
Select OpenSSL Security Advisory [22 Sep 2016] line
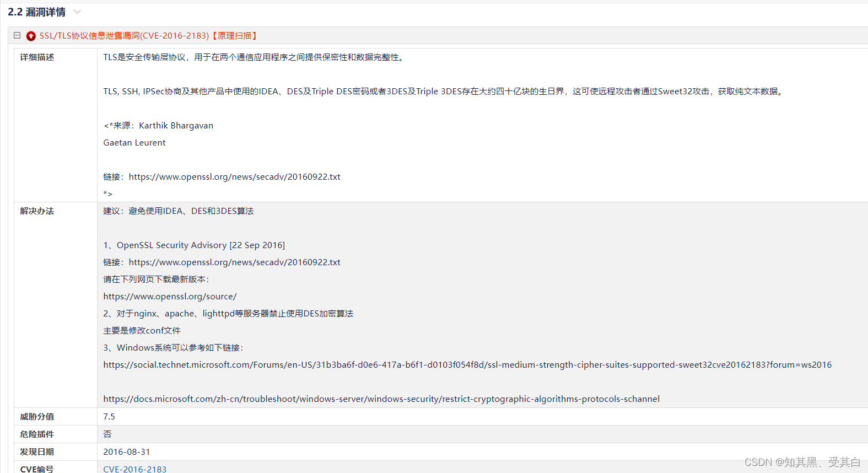pos(194,245)
